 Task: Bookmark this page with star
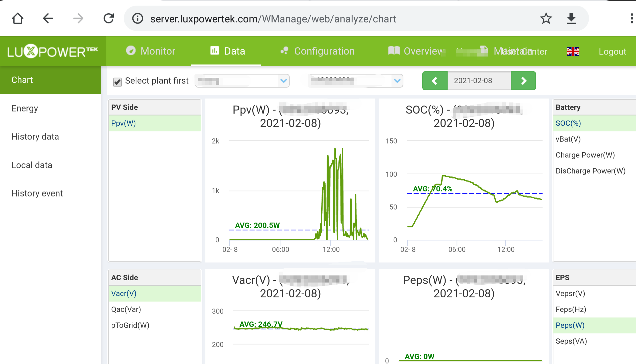[x=546, y=19]
